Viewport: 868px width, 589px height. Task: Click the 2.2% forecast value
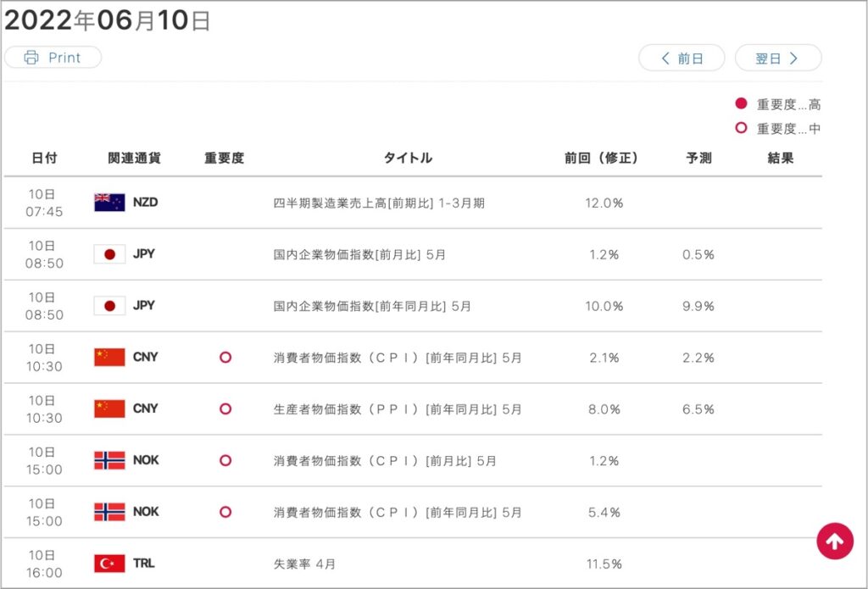(x=698, y=358)
